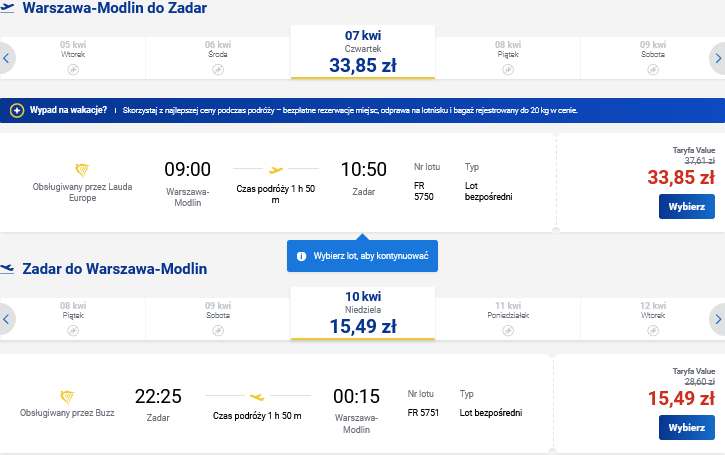The image size is (725, 455).
Task: Choose the 15,49 zł return flight with Wybierz
Action: pos(687,428)
